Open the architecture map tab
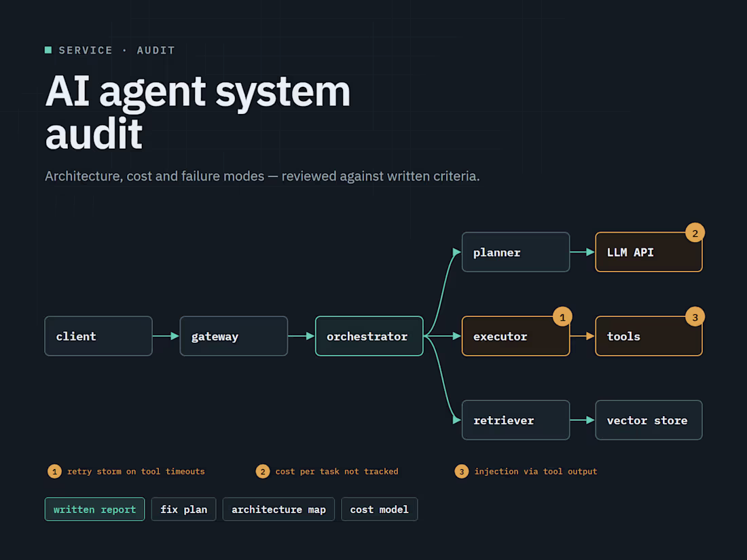The width and height of the screenshot is (747, 560). (x=278, y=510)
